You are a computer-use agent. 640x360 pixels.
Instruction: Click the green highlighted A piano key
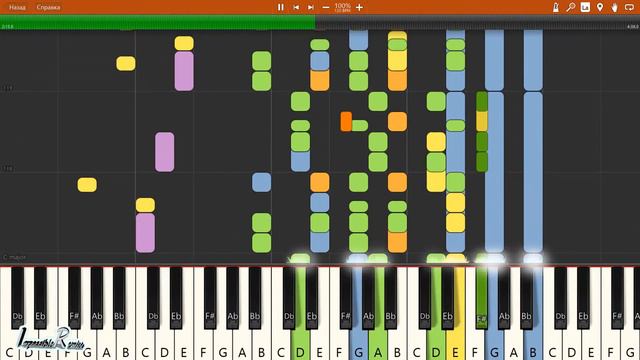[378, 343]
